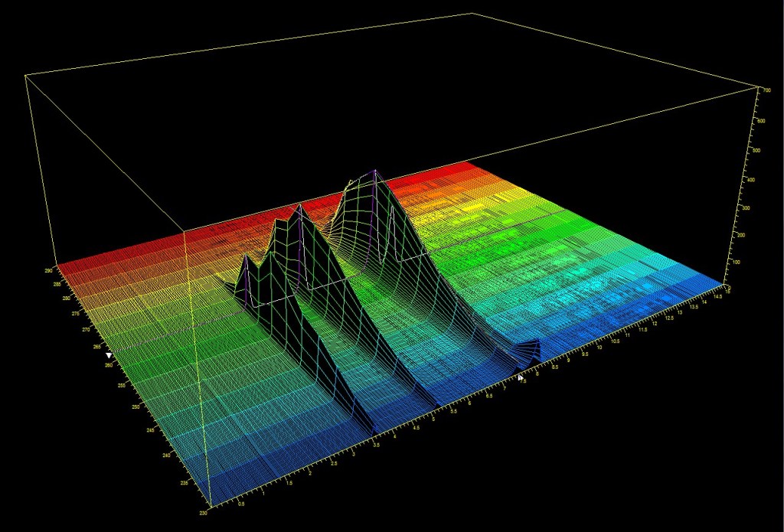Click the 5 tick label on time axis
The width and height of the screenshot is (784, 532).
433,419
